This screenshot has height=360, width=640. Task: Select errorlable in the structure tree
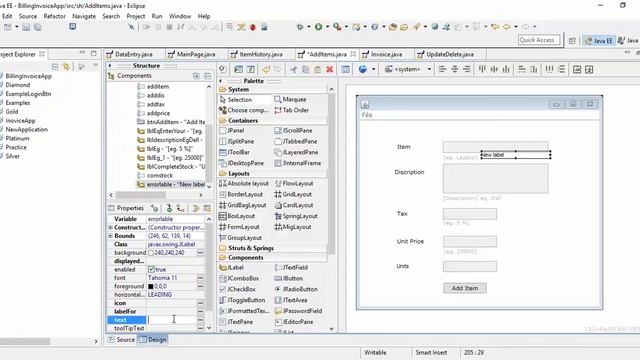coord(171,184)
